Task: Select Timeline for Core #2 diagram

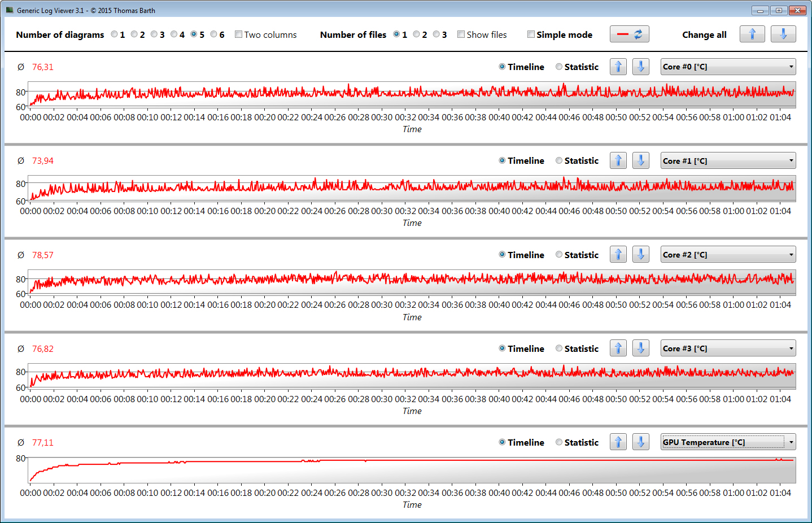Action: [x=502, y=255]
